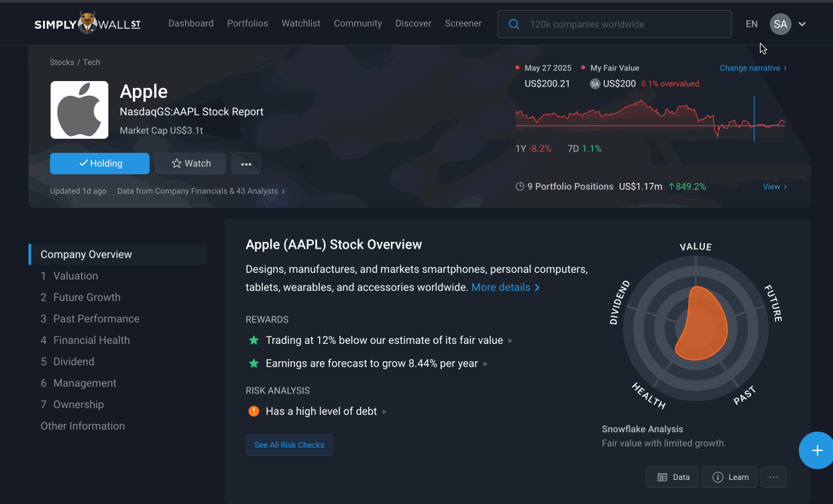Click the Snowflake Analysis heading
The image size is (833, 504).
click(x=643, y=429)
